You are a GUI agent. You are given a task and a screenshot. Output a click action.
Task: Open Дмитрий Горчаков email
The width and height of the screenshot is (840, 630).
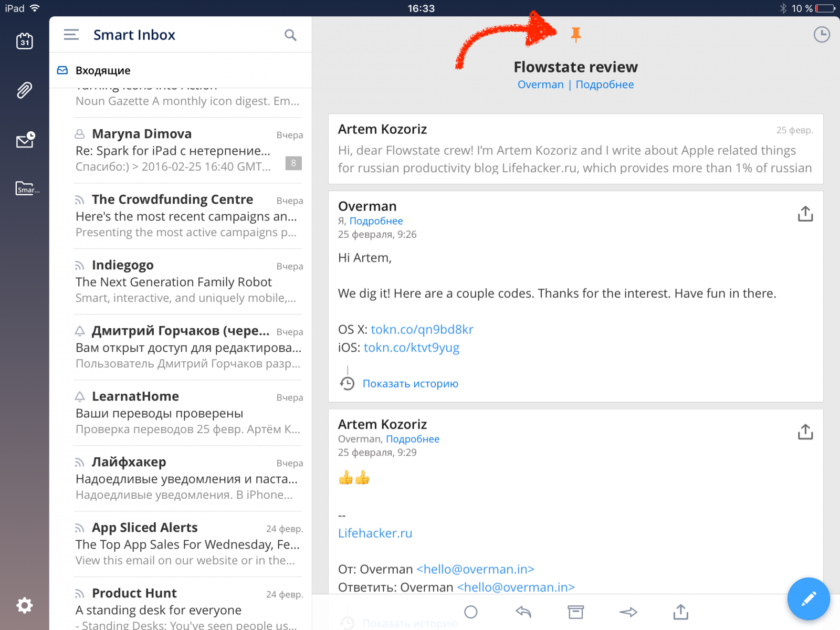click(181, 347)
